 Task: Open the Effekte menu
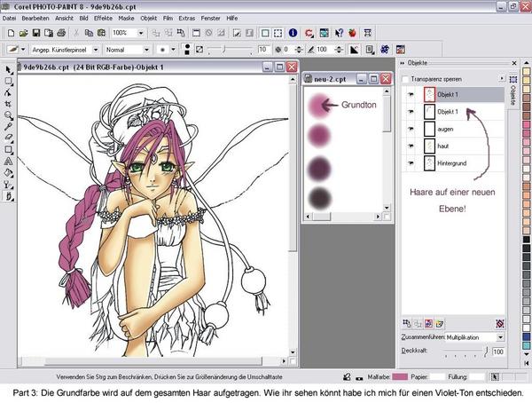pos(103,18)
